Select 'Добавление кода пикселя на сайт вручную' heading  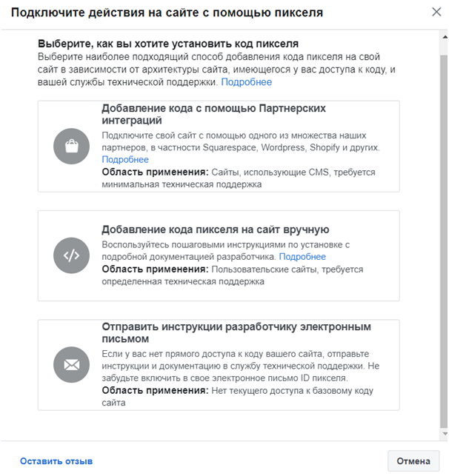click(215, 229)
